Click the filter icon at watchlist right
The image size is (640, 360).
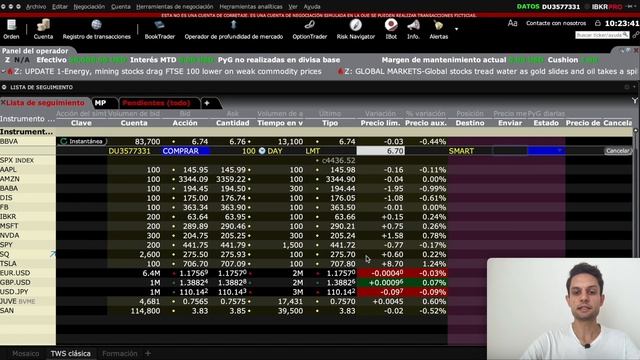635,100
